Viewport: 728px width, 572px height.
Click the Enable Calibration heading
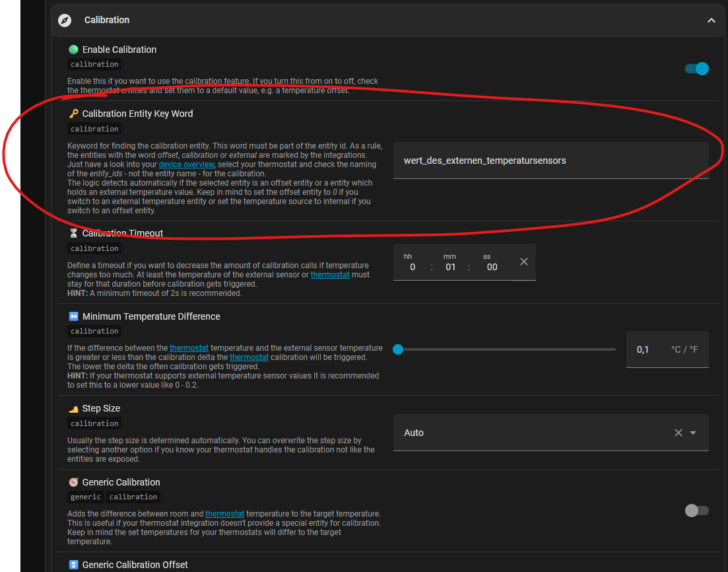[x=119, y=50]
